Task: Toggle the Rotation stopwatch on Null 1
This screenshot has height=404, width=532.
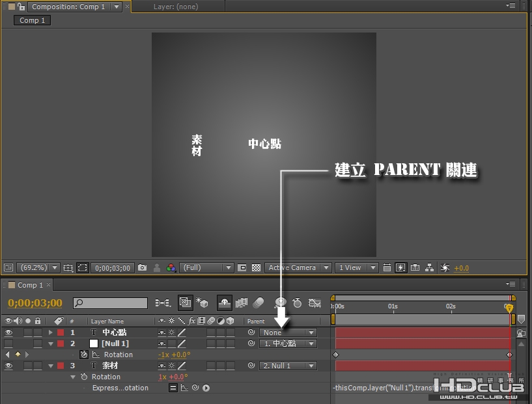Action: [x=84, y=355]
